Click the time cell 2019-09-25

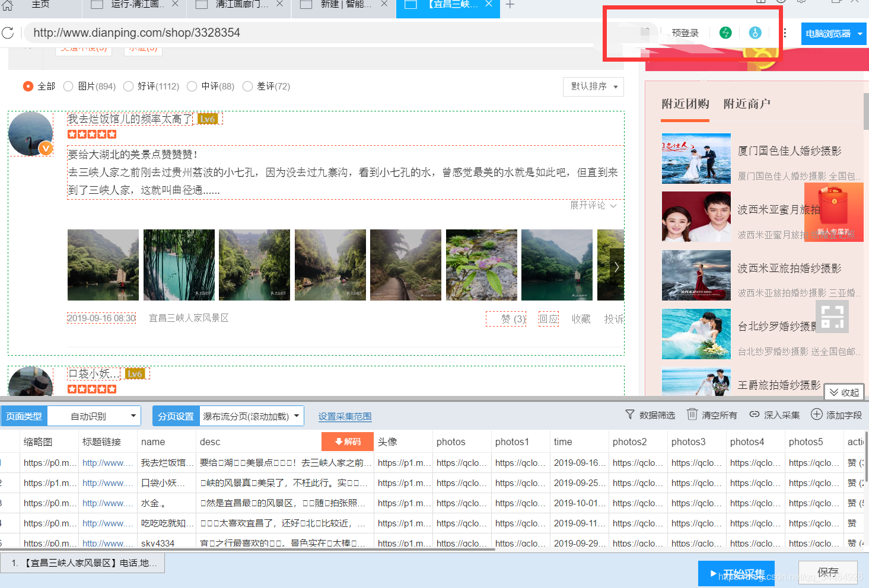[x=580, y=483]
